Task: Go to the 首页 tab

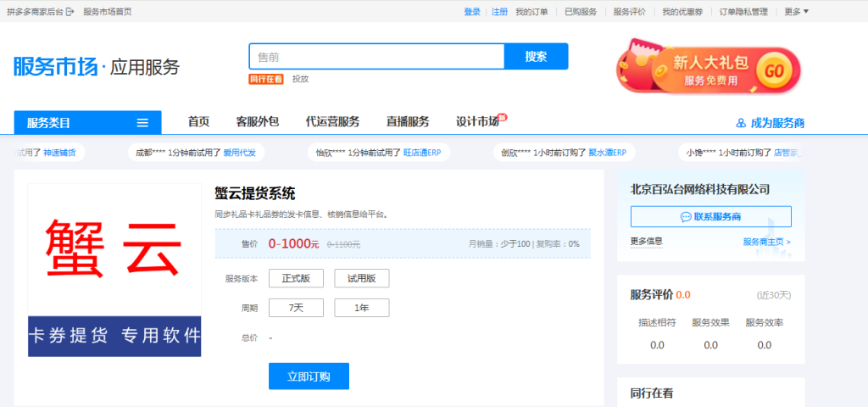Action: point(198,122)
